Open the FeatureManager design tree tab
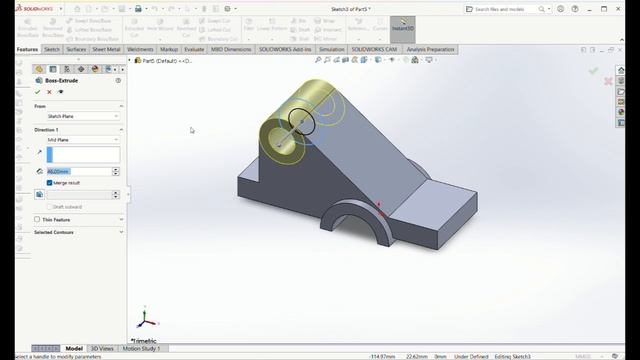640x360 pixels. pyautogui.click(x=39, y=69)
